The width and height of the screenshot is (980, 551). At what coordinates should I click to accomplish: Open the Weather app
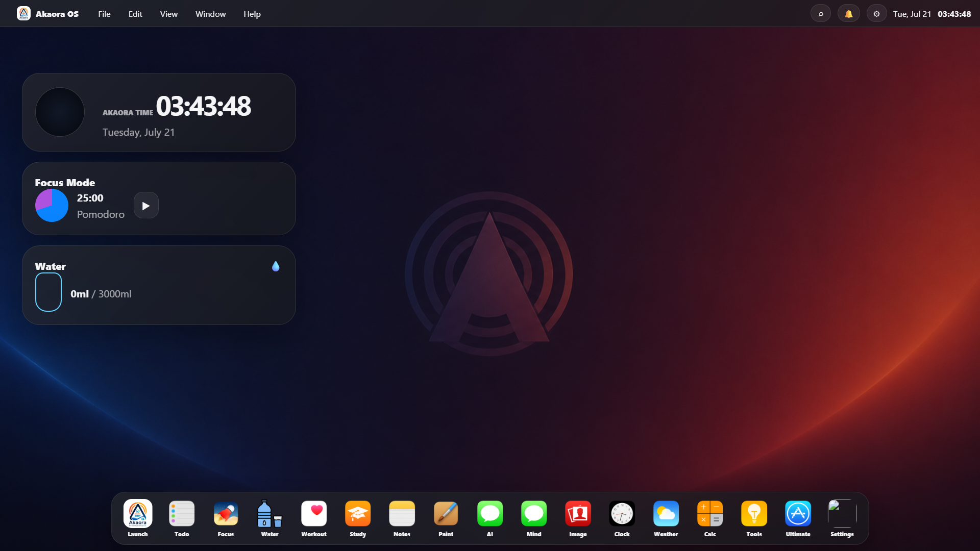[x=666, y=518]
